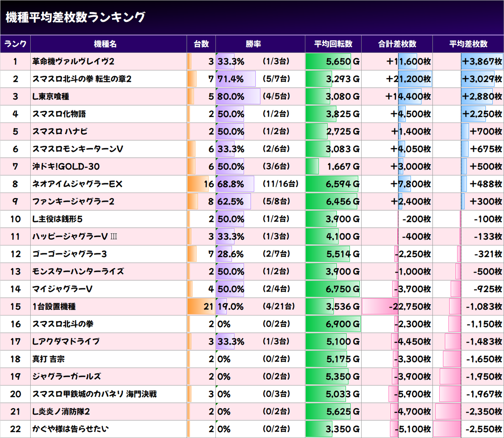
Task: Click rank number 22
Action: (16, 429)
